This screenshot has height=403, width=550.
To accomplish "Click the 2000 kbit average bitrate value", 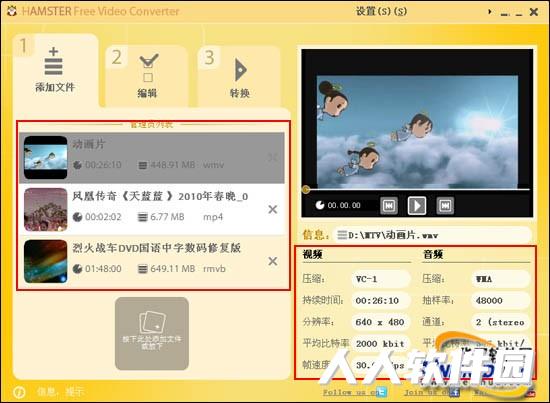I will [x=381, y=344].
